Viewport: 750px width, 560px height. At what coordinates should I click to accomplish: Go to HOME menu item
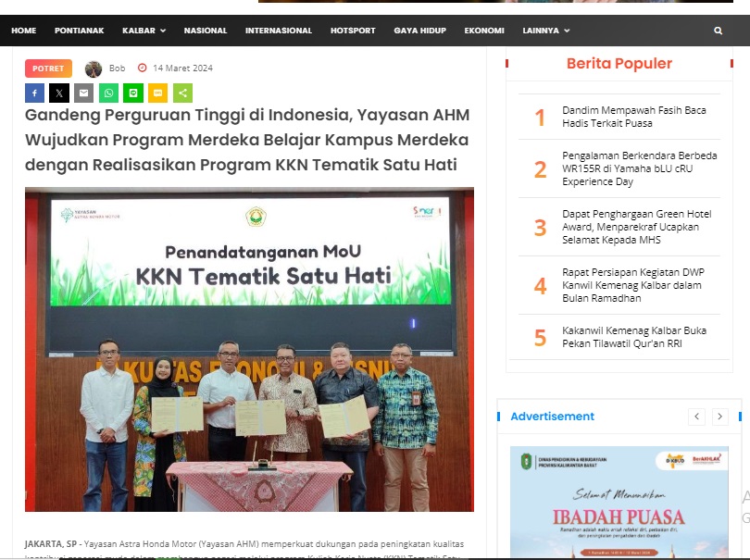(24, 31)
